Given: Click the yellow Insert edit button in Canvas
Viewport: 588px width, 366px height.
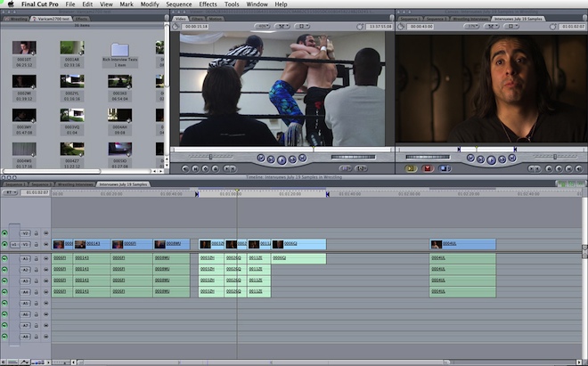Looking at the screenshot, I should [x=411, y=168].
